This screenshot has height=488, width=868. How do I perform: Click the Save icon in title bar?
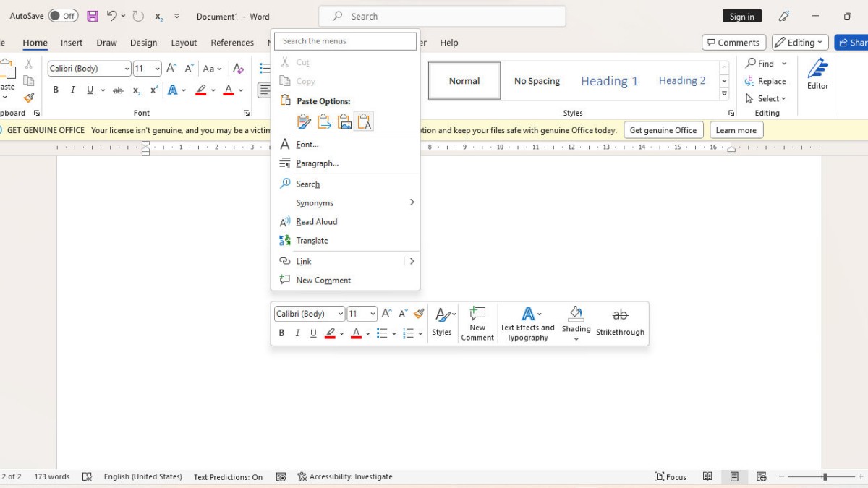(92, 16)
